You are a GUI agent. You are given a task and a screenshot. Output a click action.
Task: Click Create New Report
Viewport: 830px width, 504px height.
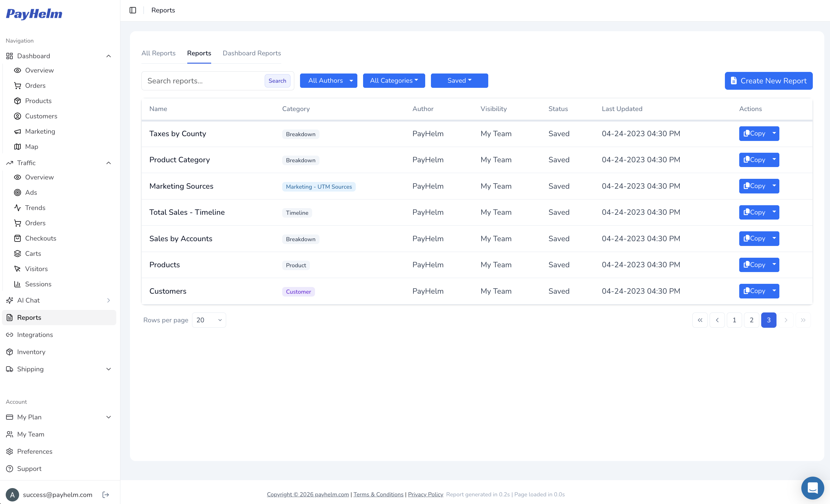point(768,81)
